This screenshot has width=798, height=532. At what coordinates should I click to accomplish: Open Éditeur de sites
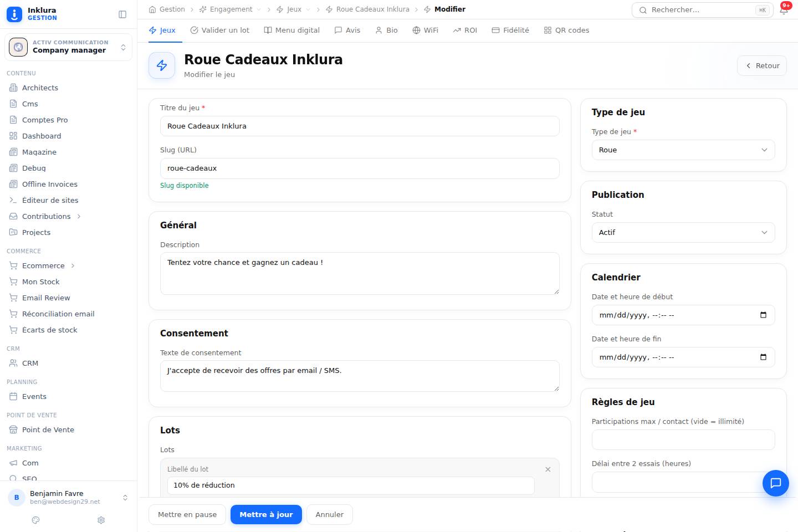point(50,200)
